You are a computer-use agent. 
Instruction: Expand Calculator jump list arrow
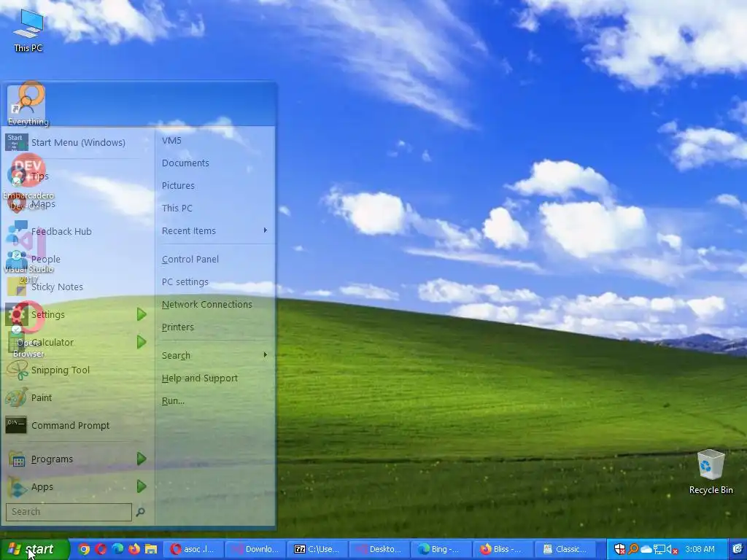point(142,342)
